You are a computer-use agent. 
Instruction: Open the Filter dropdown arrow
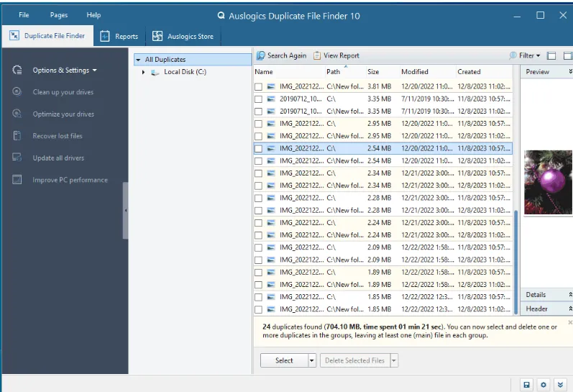pos(538,56)
